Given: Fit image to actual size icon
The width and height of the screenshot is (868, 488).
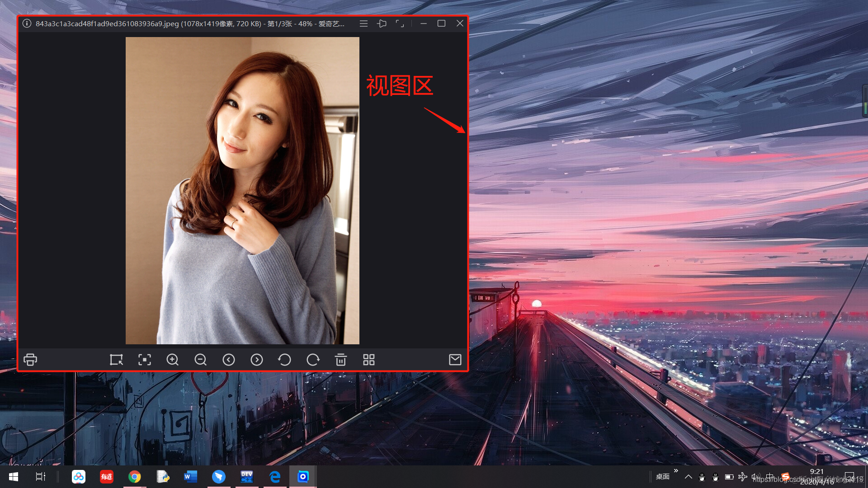Looking at the screenshot, I should coord(144,360).
